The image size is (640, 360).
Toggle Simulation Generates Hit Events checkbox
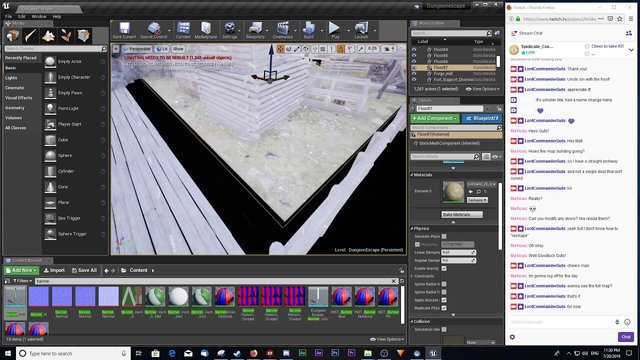click(444, 329)
